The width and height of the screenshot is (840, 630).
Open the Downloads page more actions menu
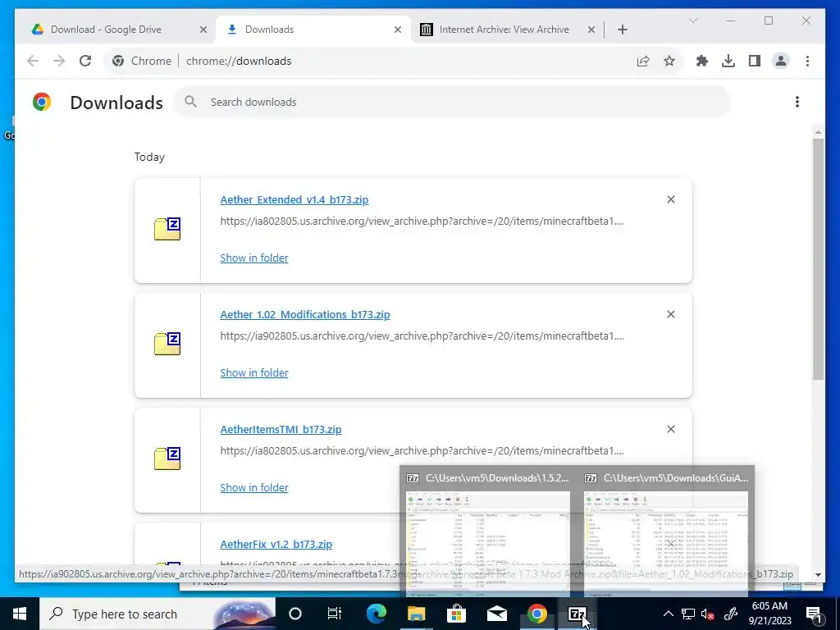coord(797,102)
